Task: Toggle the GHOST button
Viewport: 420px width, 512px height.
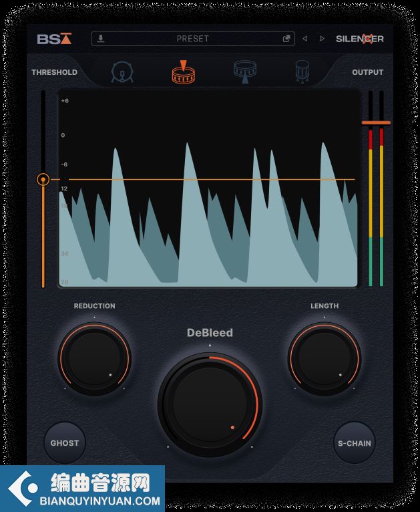Action: [65, 442]
